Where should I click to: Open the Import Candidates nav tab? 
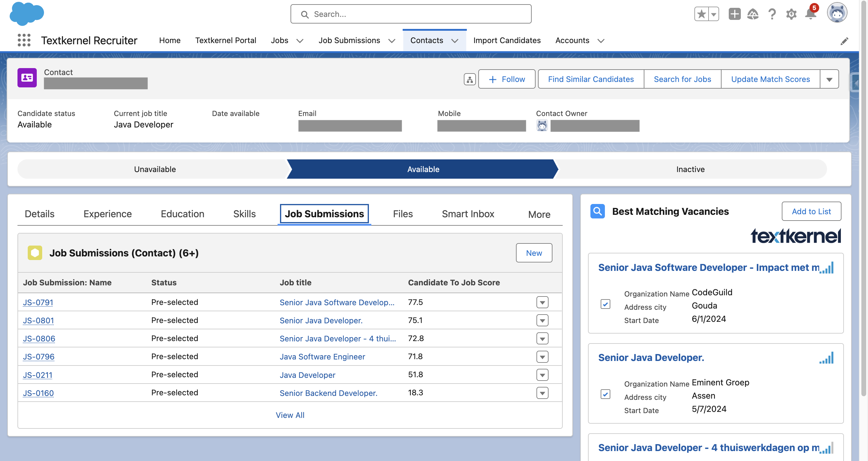tap(507, 40)
